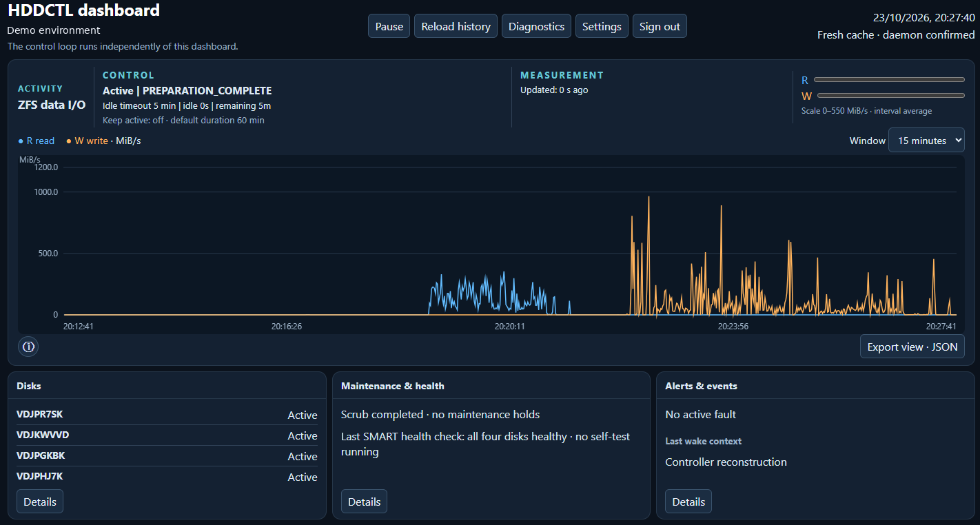
Task: Sign out of the dashboard
Action: coord(660,26)
